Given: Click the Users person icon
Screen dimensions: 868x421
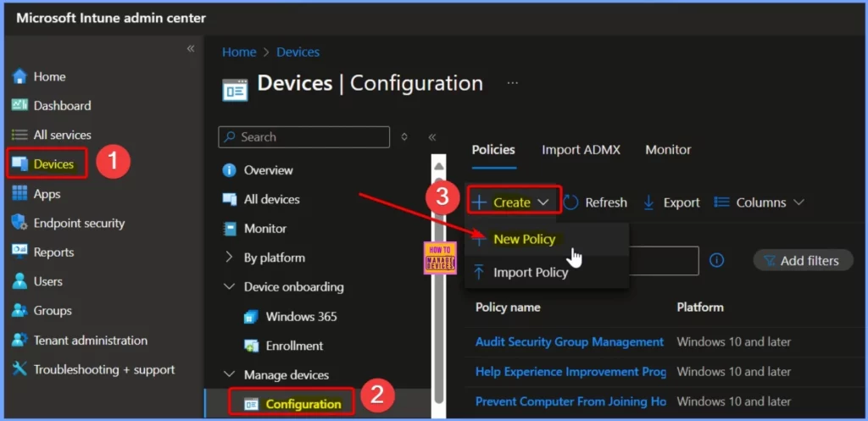Looking at the screenshot, I should (x=19, y=281).
